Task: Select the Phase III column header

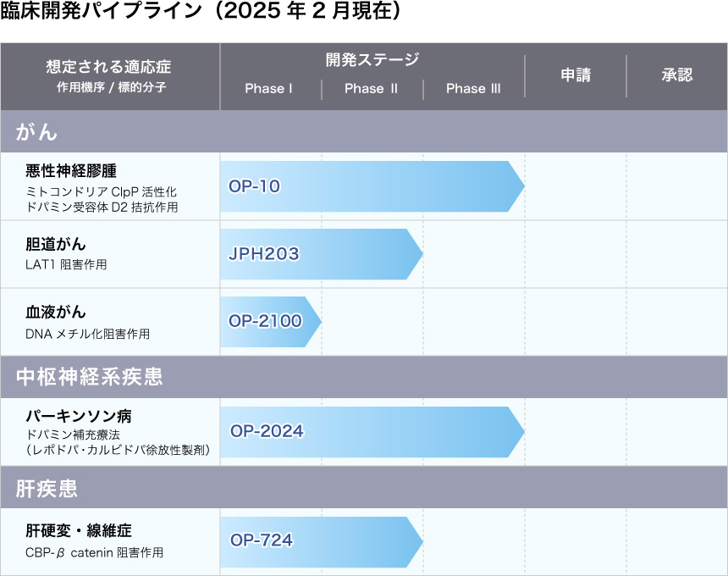Action: 473,89
